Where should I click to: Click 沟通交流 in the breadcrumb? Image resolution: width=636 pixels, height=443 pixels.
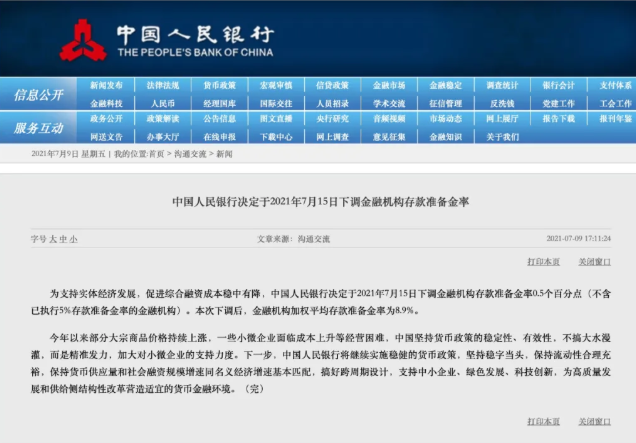[x=190, y=154]
